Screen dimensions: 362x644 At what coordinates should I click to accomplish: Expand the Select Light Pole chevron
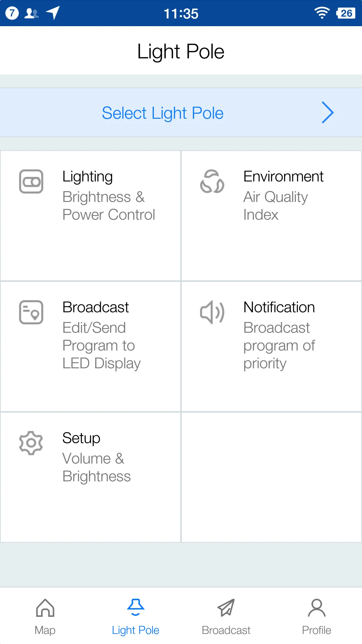(327, 113)
